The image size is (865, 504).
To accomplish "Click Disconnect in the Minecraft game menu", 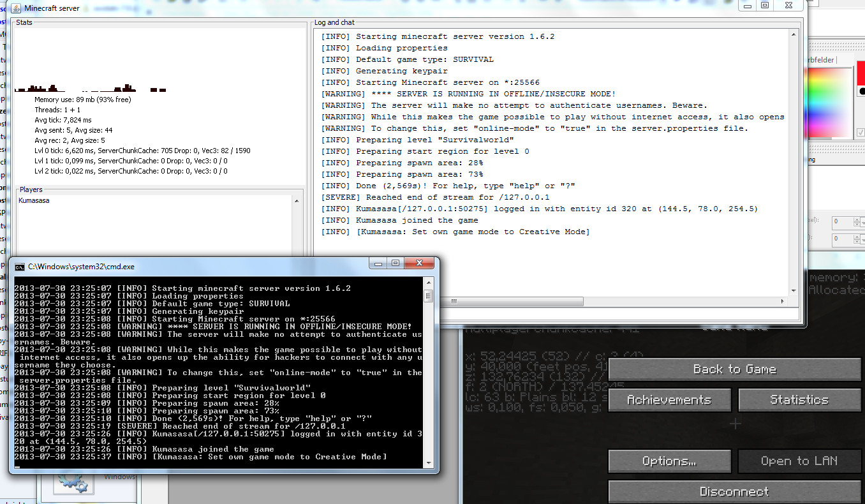I will coord(735,492).
